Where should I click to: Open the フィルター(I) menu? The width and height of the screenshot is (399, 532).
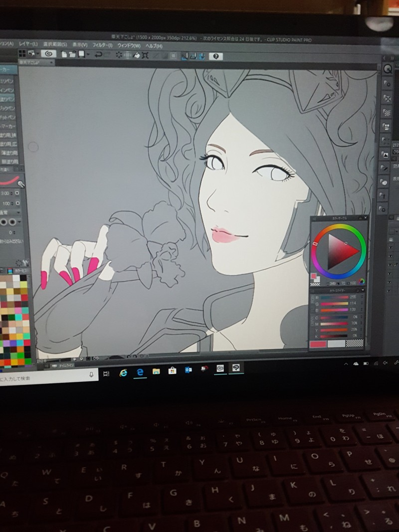click(102, 45)
